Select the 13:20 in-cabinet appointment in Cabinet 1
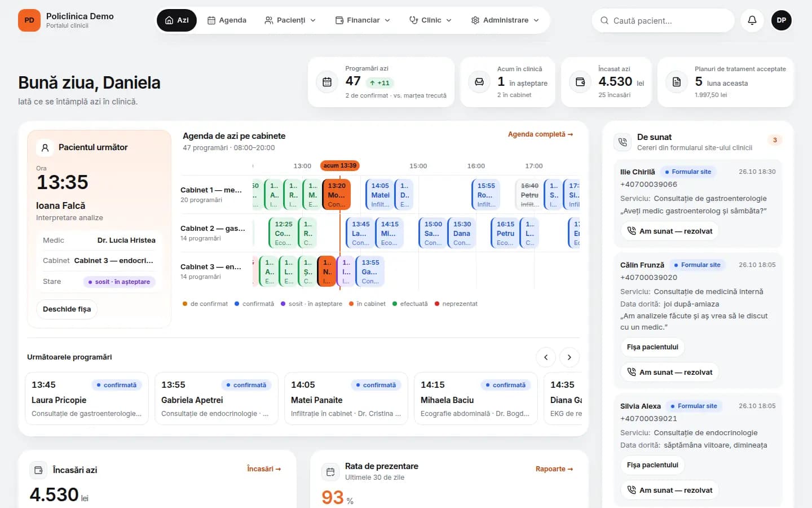 [337, 195]
